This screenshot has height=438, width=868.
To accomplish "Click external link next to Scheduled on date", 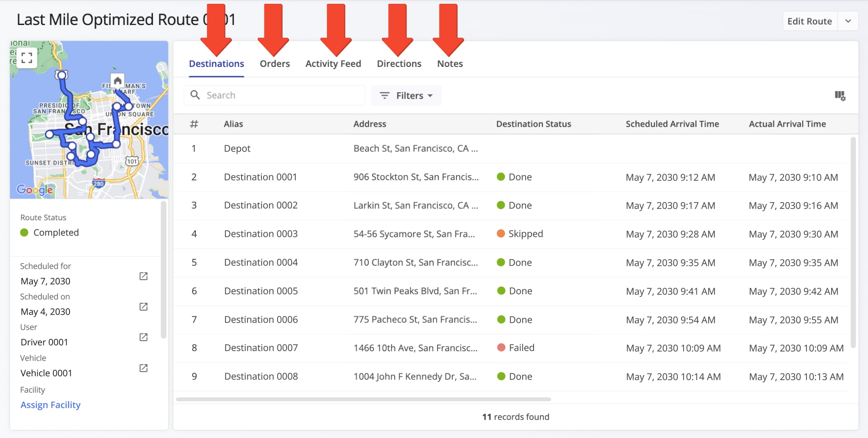I will [143, 307].
